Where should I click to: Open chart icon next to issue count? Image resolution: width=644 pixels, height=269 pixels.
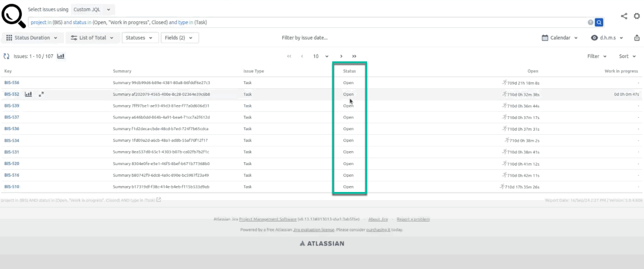(61, 56)
